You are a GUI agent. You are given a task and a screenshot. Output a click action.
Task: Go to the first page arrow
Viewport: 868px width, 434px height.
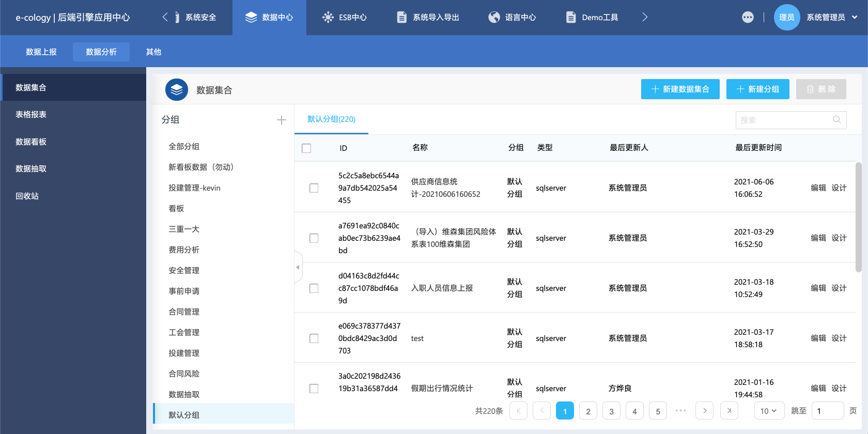pos(518,411)
